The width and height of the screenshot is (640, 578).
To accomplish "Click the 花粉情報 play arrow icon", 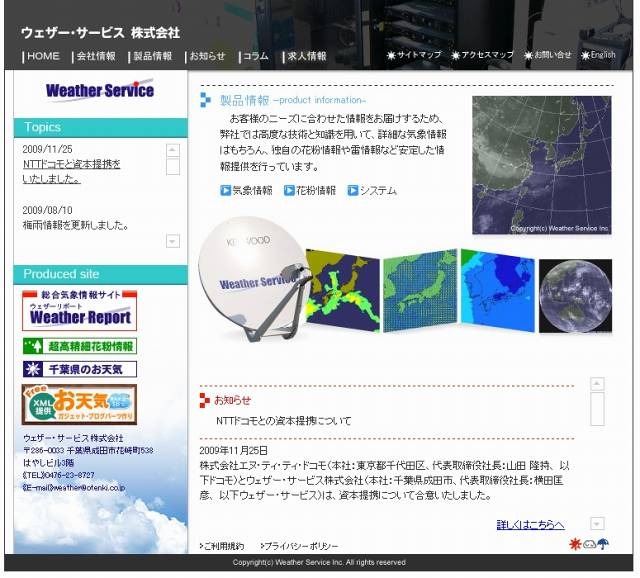I will point(289,191).
